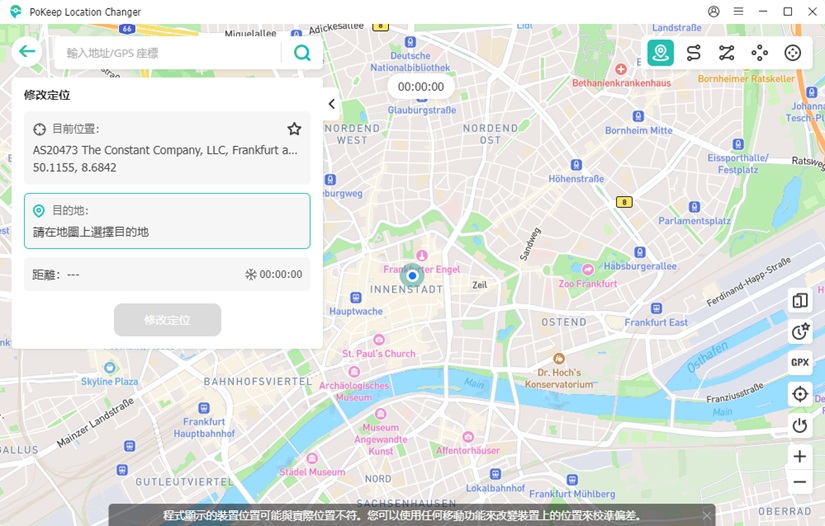Viewport: 825px width, 526px height.
Task: Select the jump teleport mode icon
Action: coord(760,53)
